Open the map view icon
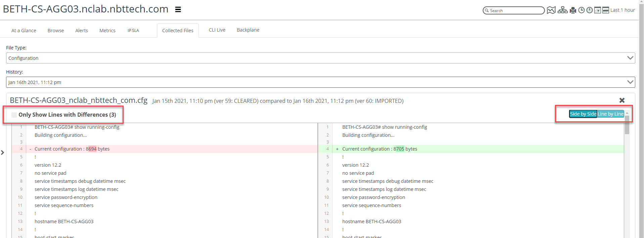 (551, 10)
